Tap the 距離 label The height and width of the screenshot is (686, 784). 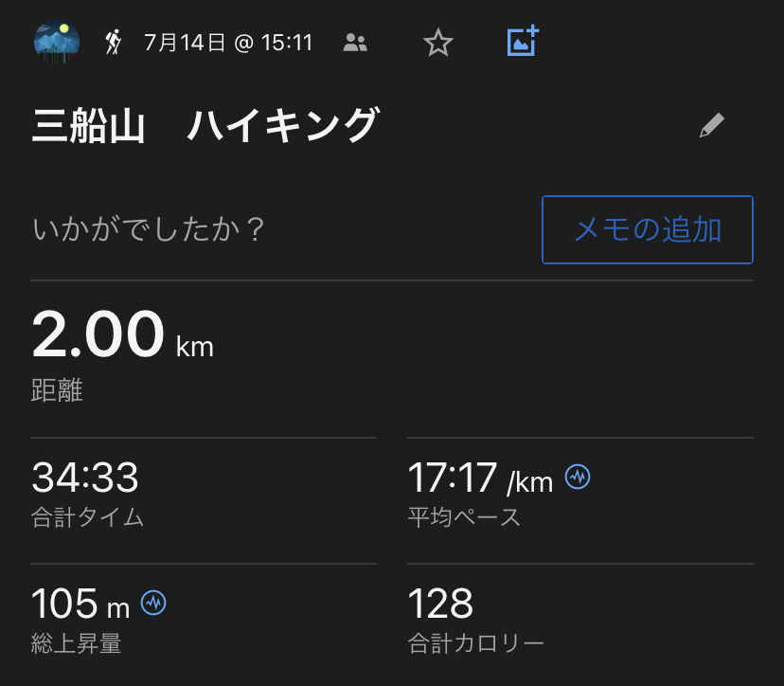pyautogui.click(x=57, y=390)
